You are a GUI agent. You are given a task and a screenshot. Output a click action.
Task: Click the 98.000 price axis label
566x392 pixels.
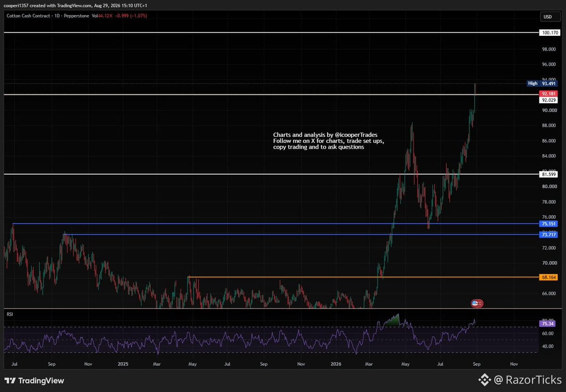click(549, 49)
